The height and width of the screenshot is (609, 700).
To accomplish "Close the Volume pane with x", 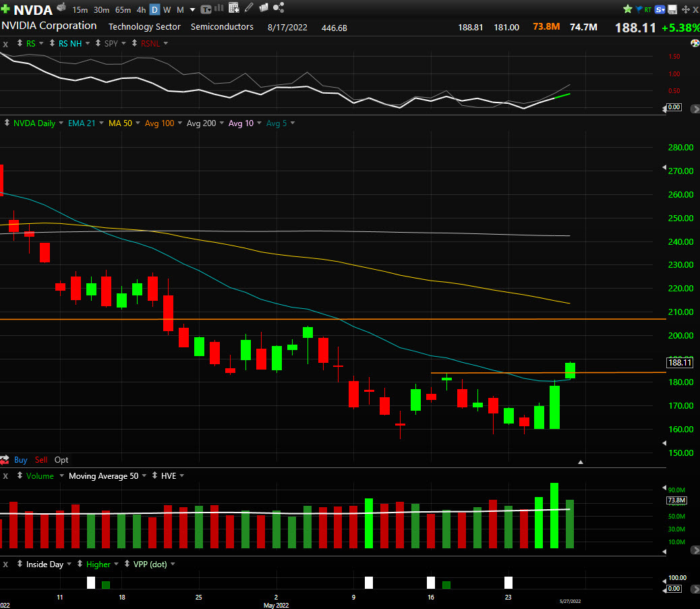I will [x=5, y=476].
